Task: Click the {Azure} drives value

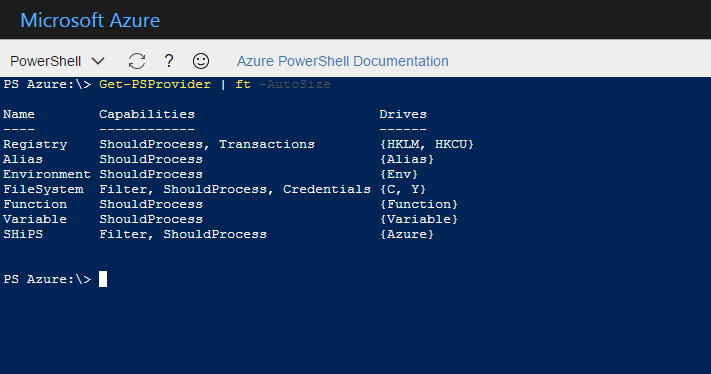Action: [x=407, y=234]
